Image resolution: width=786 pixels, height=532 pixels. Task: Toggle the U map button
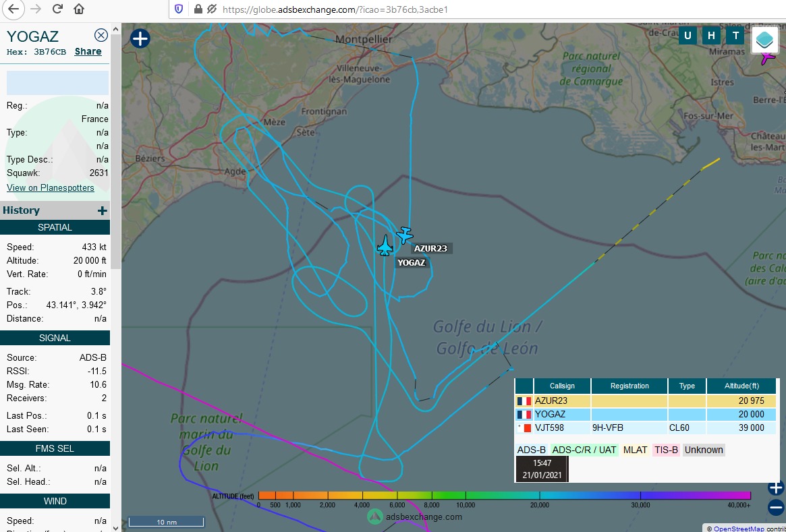click(687, 36)
